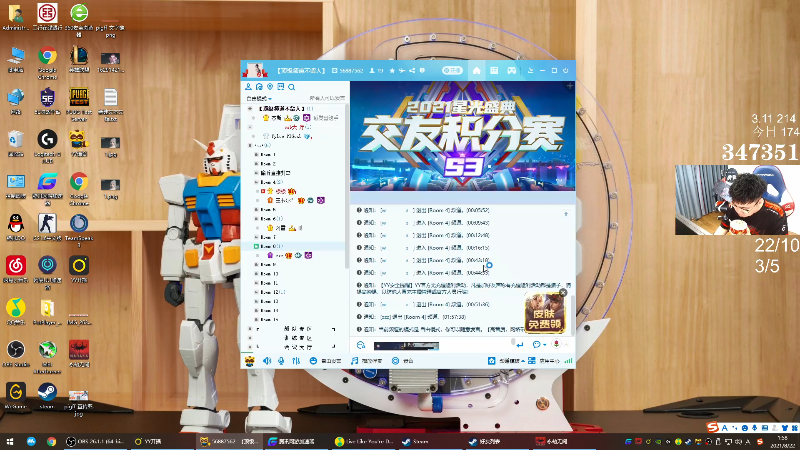Click the send enter arrow icon
800x450 pixels.
coord(519,345)
